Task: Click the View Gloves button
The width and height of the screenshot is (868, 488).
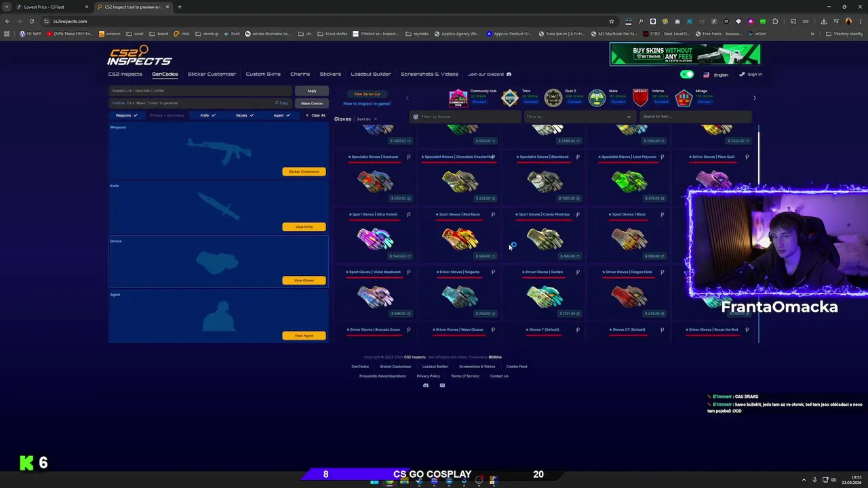Action: click(304, 280)
